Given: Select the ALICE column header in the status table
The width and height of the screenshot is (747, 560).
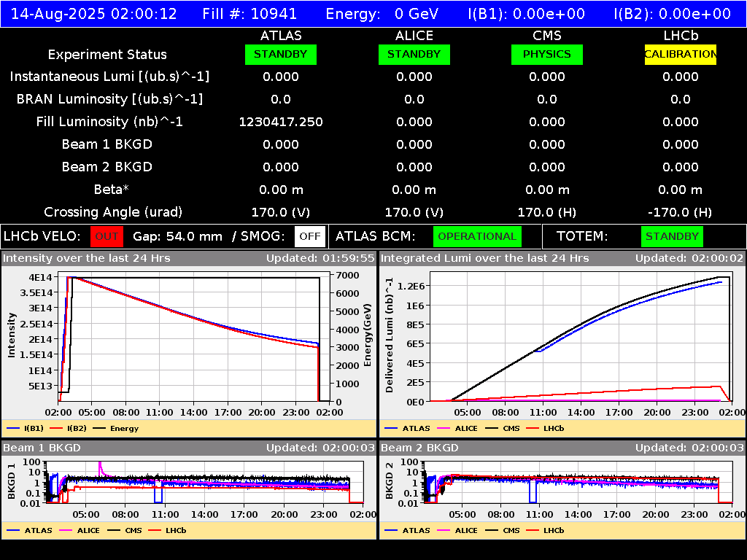Looking at the screenshot, I should click(x=414, y=36).
